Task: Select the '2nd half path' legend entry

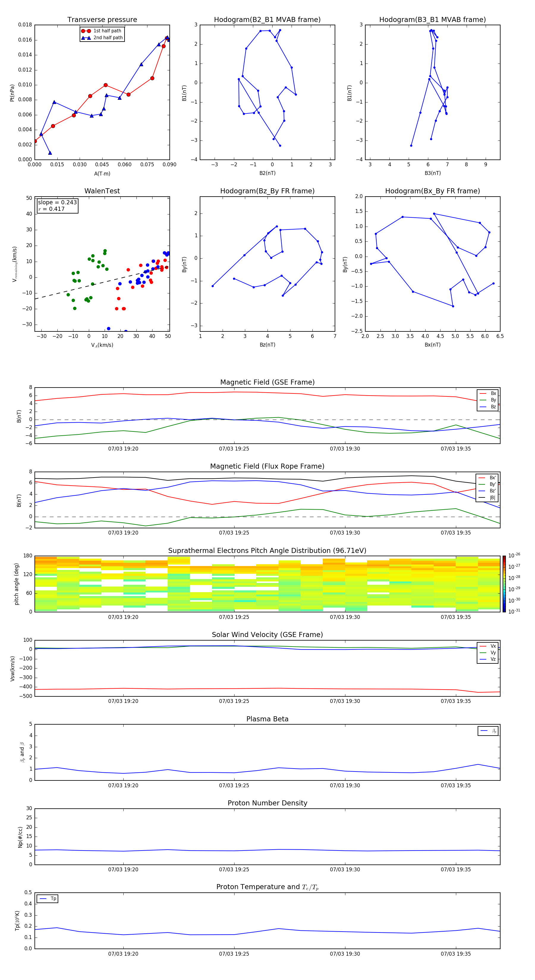Action: [102, 38]
